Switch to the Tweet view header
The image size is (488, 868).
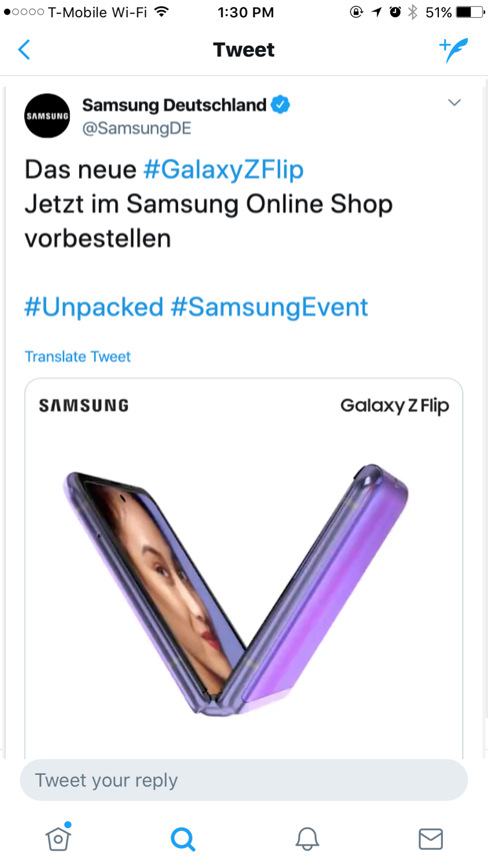coord(243,50)
